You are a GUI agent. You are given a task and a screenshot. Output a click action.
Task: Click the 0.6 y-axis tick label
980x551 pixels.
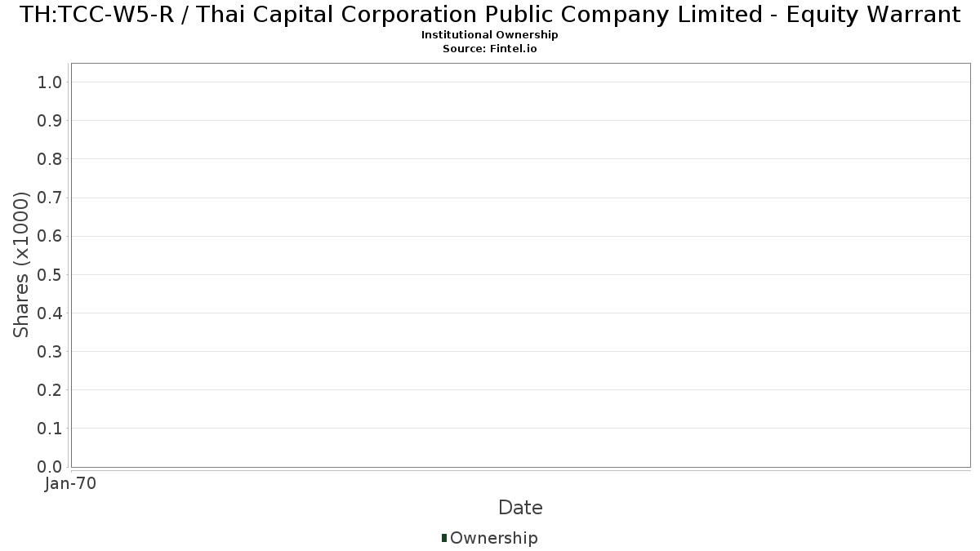[x=50, y=236]
